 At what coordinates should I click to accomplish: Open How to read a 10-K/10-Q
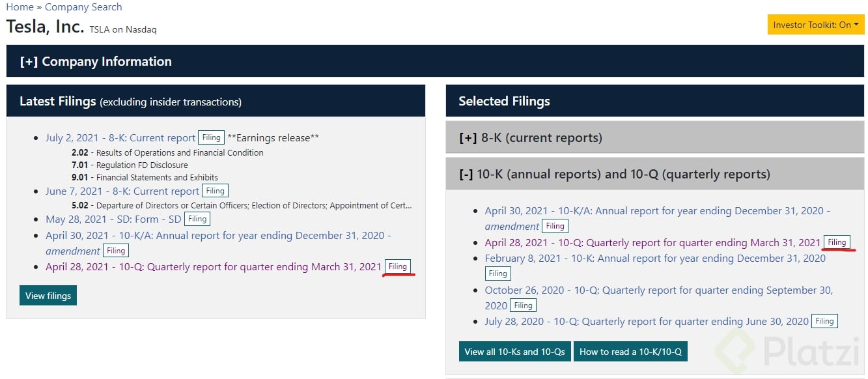pyautogui.click(x=630, y=352)
